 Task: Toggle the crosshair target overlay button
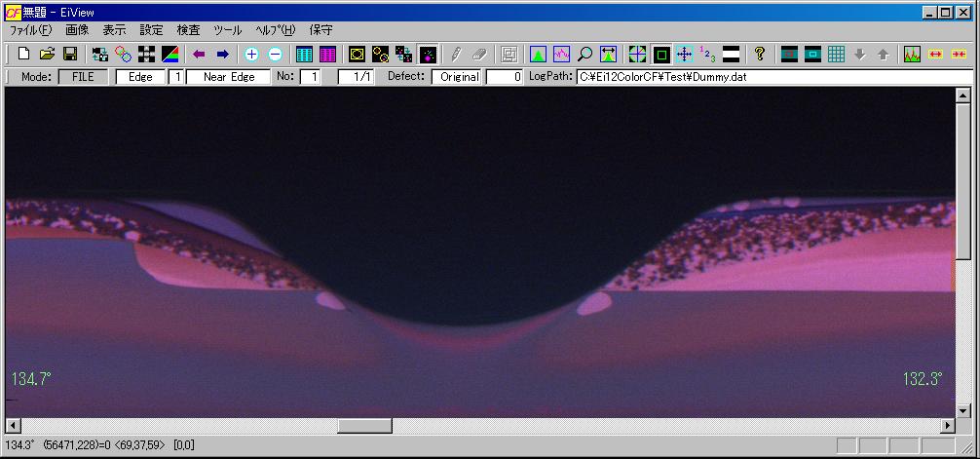637,55
